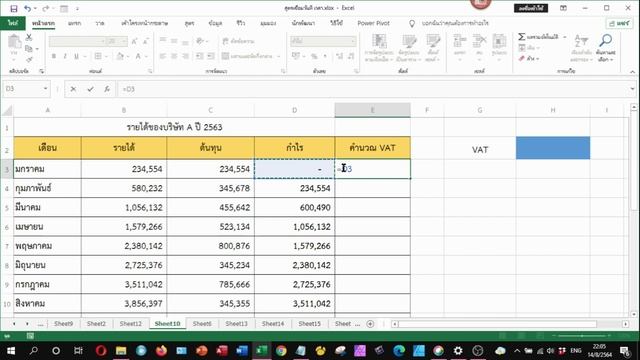
Task: Click the Copy icon in clipboard group
Action: click(x=29, y=49)
